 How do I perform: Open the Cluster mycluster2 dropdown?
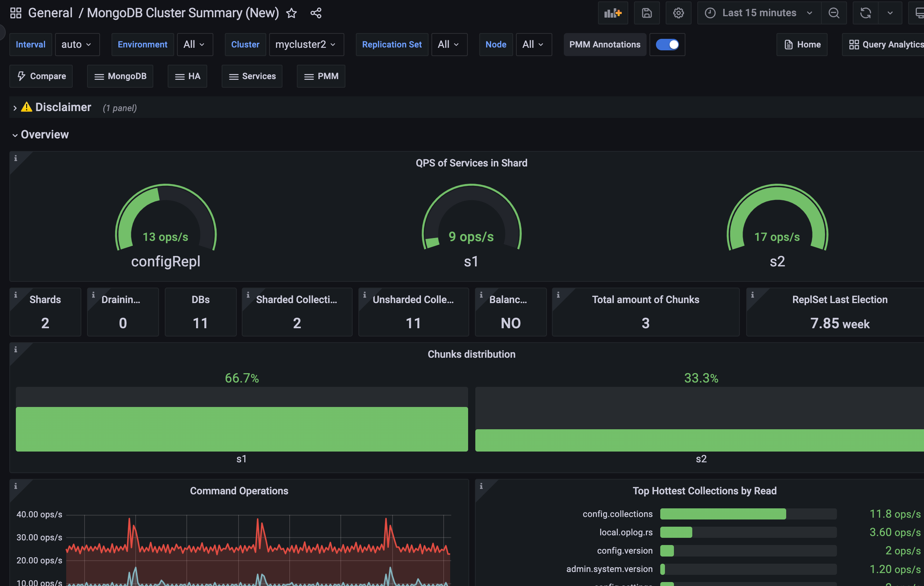[x=306, y=45]
